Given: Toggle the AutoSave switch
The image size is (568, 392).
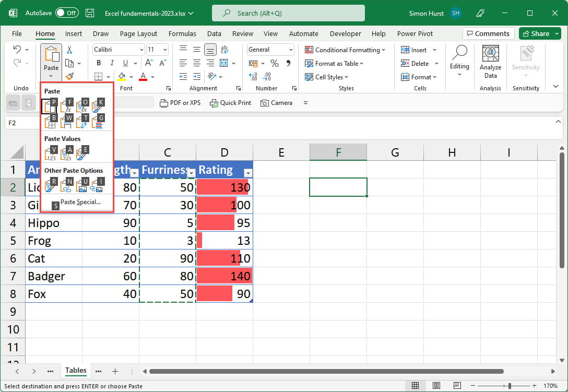Looking at the screenshot, I should click(67, 13).
